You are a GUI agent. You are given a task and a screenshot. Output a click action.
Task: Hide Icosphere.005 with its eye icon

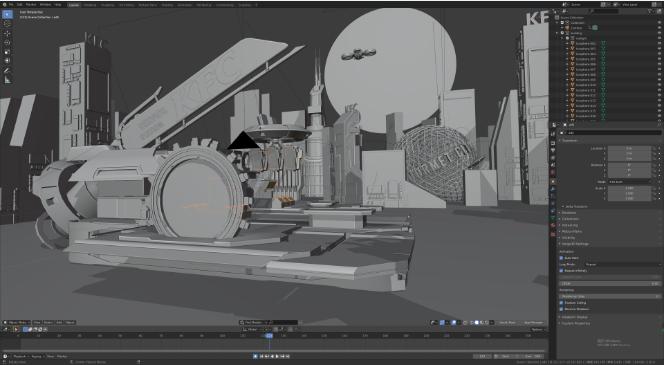tap(659, 59)
